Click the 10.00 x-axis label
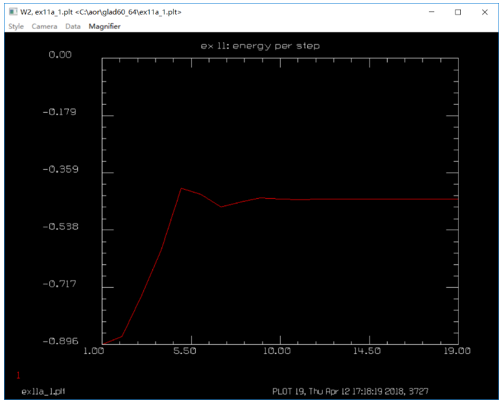 pos(277,351)
